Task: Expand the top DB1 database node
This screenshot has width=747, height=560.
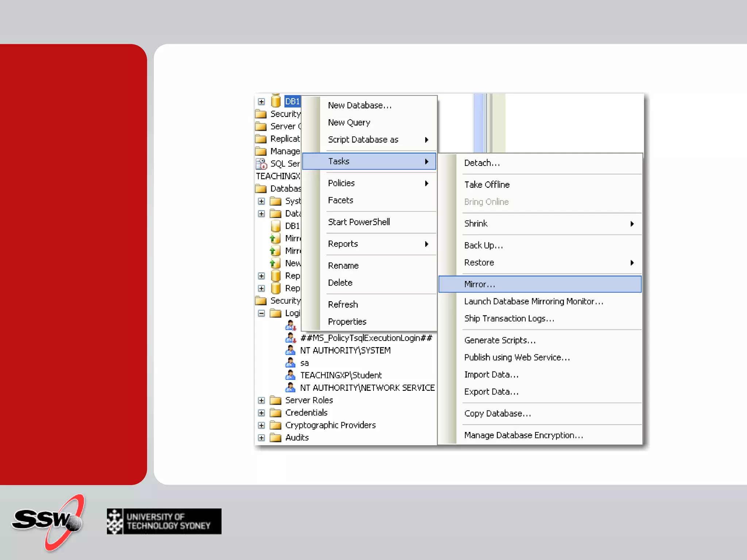Action: [262, 101]
